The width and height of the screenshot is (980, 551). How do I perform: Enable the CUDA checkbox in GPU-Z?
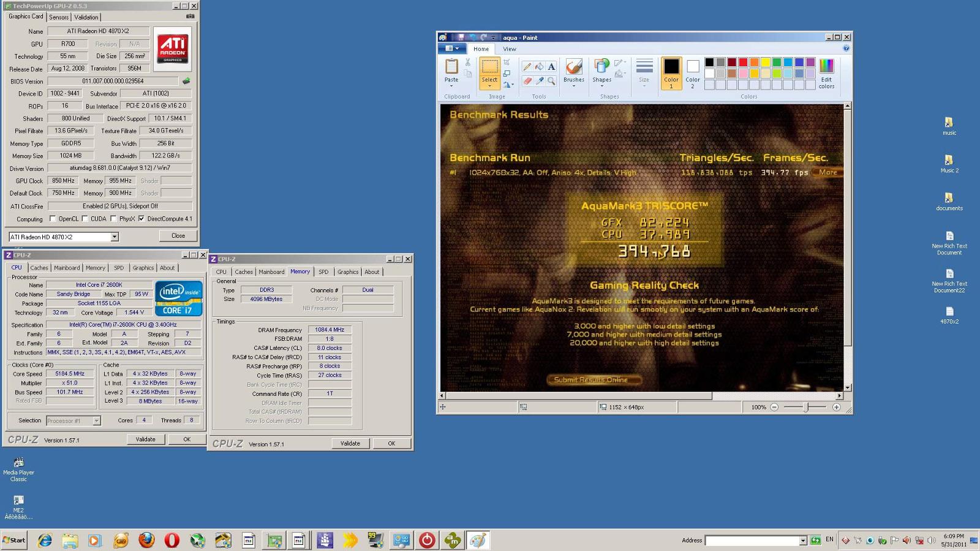click(x=85, y=218)
